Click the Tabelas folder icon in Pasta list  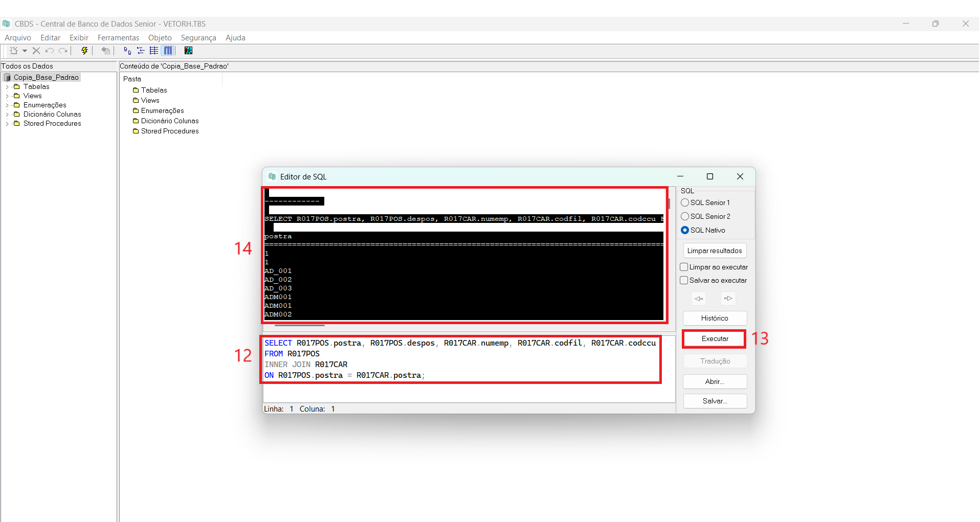coord(136,90)
